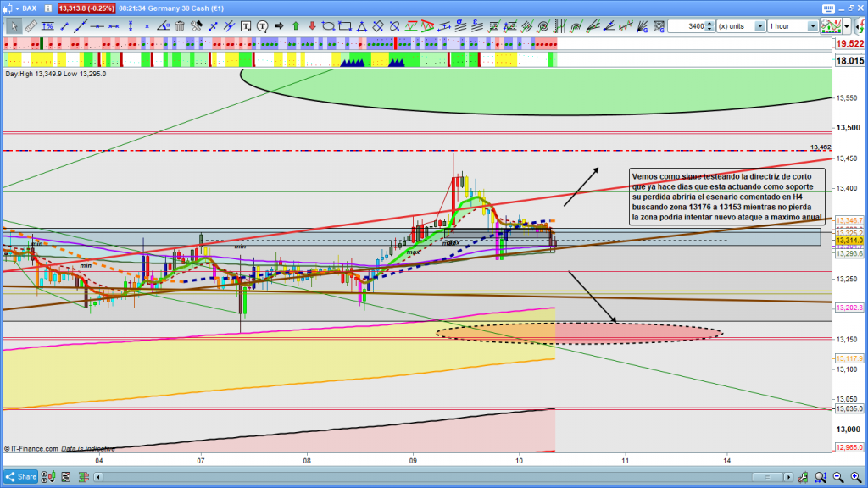Pick the red down arrow tool
Screen dimensions: 868x488
tap(310, 26)
